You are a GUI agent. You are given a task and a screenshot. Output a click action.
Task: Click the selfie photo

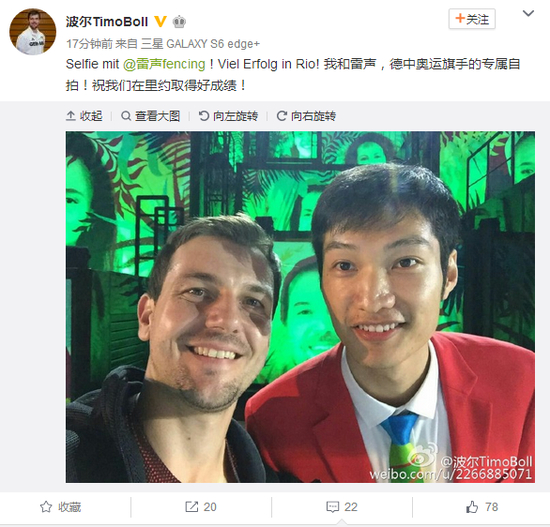[300, 307]
